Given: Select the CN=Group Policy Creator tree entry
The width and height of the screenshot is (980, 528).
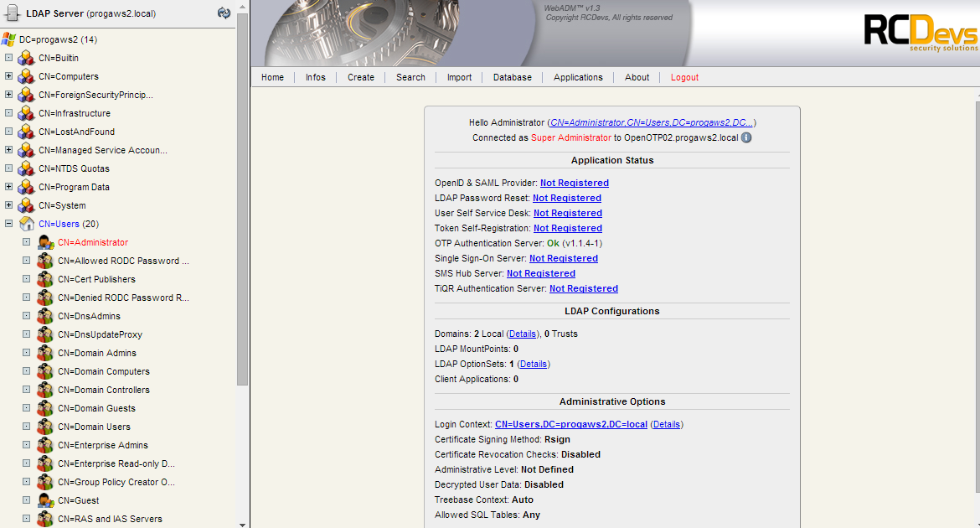Looking at the screenshot, I should click(x=116, y=483).
